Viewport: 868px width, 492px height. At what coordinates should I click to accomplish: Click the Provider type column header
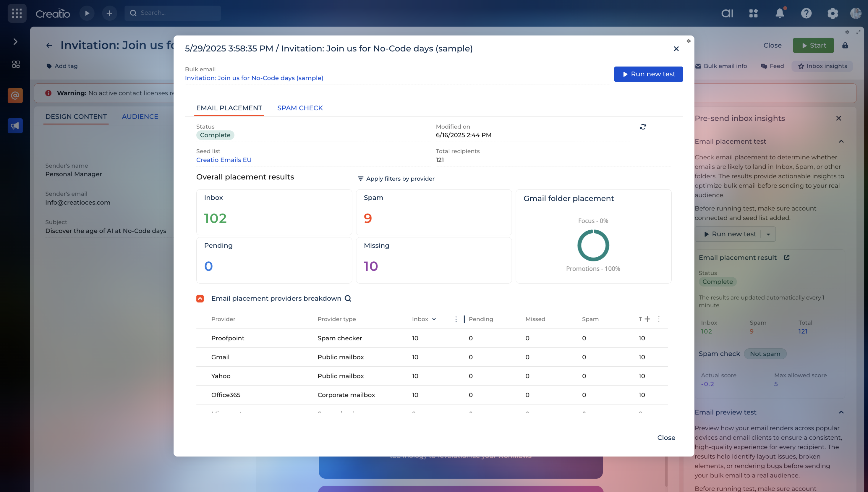tap(336, 319)
